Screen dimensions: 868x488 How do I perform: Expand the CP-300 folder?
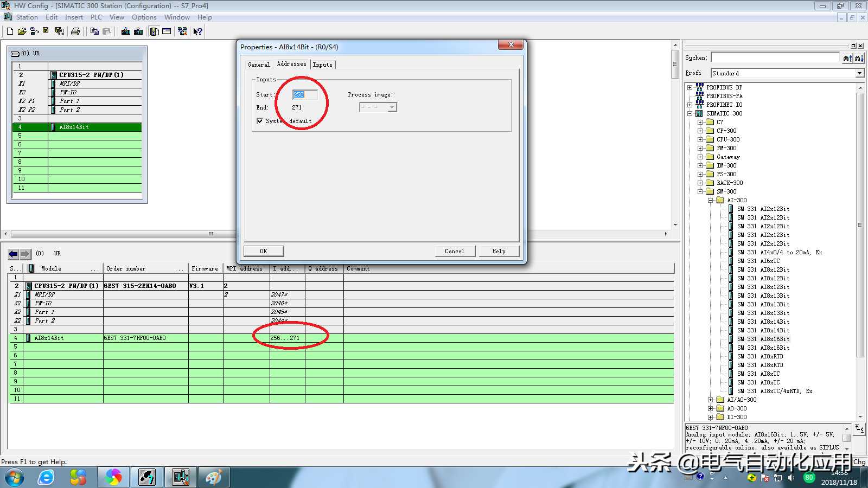700,131
